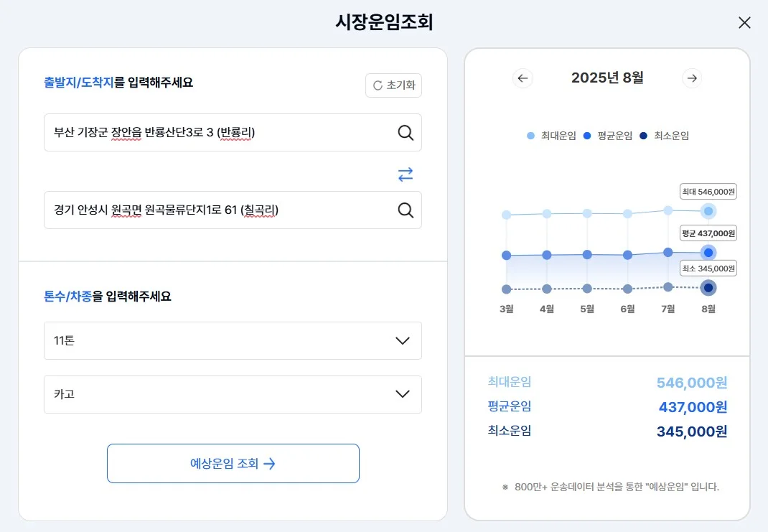Toggle the 평균운임 legend item
Screen dimensions: 768x532
point(607,136)
